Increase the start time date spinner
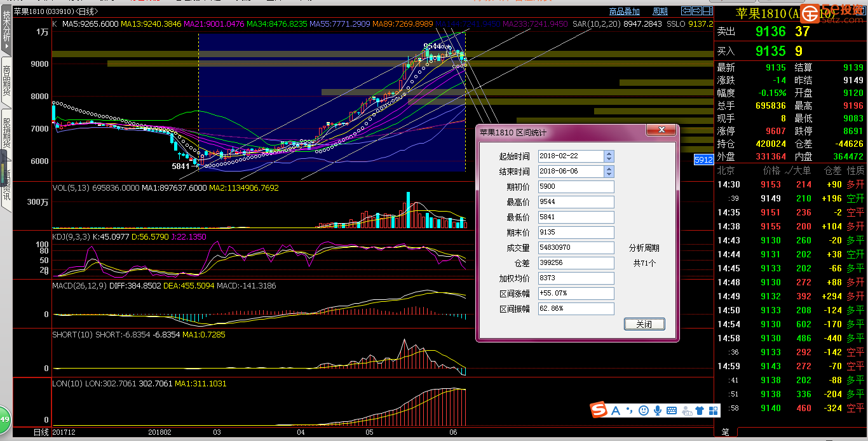This screenshot has height=441, width=868. (609, 153)
